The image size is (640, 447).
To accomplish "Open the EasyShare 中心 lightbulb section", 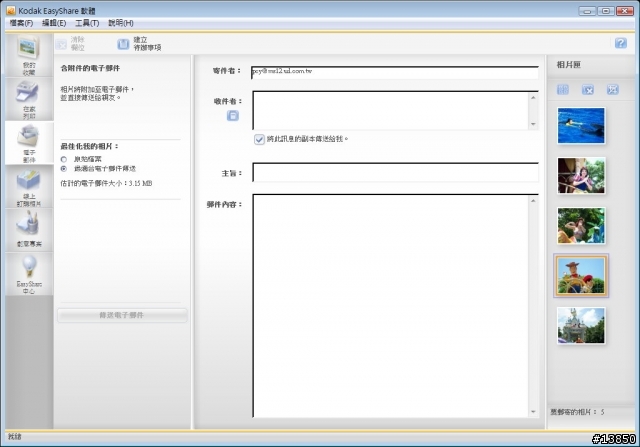I will pyautogui.click(x=29, y=274).
